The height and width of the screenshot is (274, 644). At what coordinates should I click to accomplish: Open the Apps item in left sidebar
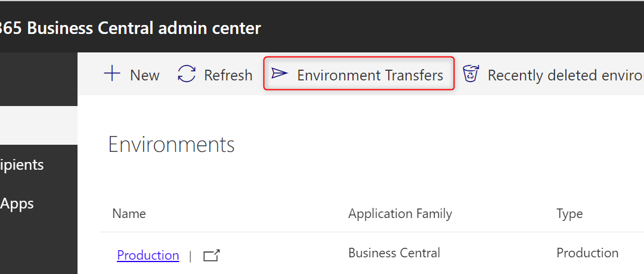17,204
